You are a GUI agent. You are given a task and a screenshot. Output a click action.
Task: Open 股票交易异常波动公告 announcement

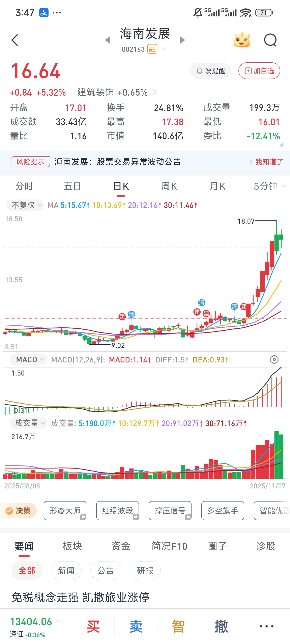[x=118, y=162]
